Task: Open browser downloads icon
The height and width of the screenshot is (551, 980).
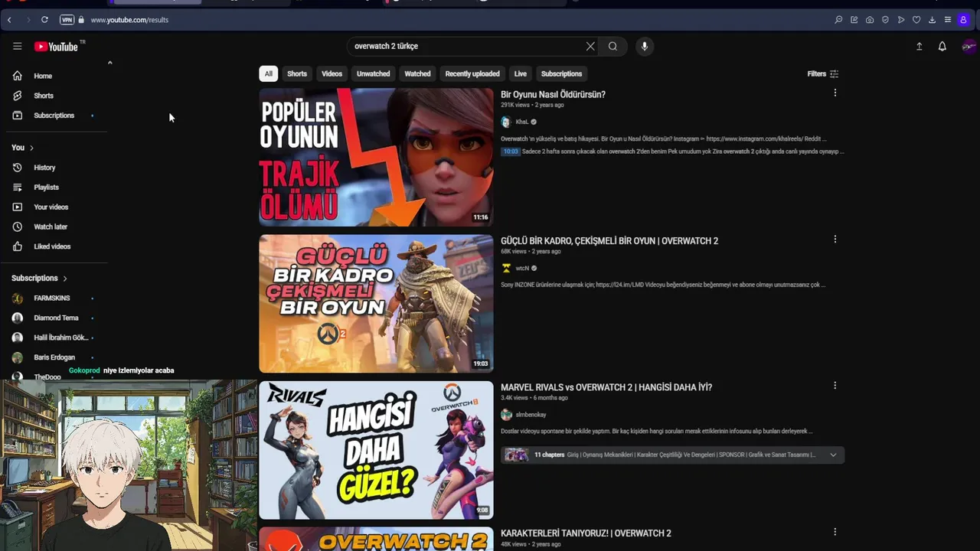Action: click(x=932, y=20)
